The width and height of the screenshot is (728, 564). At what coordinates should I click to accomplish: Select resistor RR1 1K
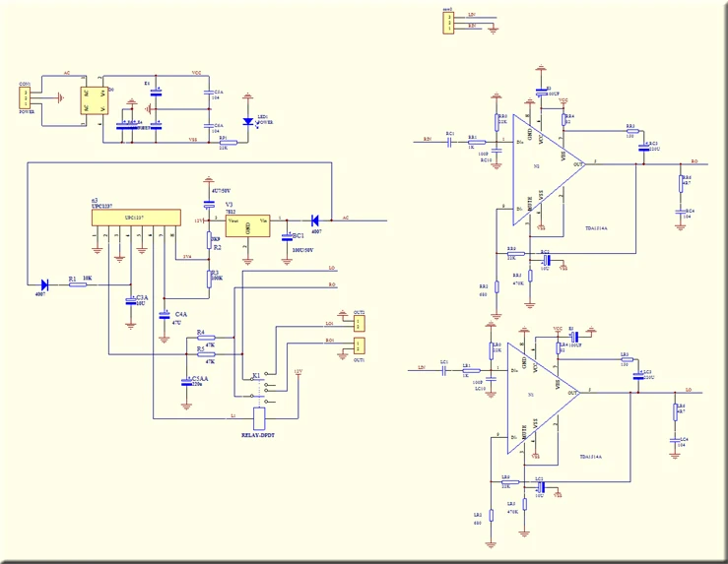pos(476,143)
